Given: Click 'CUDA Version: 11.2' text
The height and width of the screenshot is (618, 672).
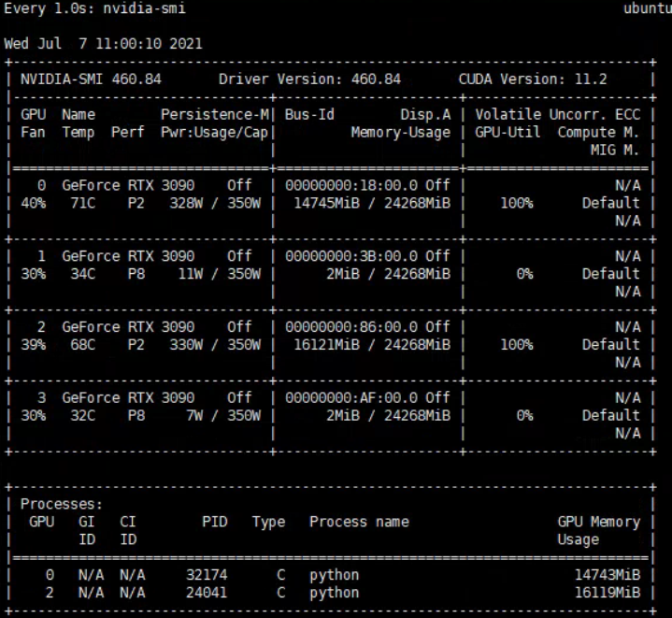Looking at the screenshot, I should (533, 79).
